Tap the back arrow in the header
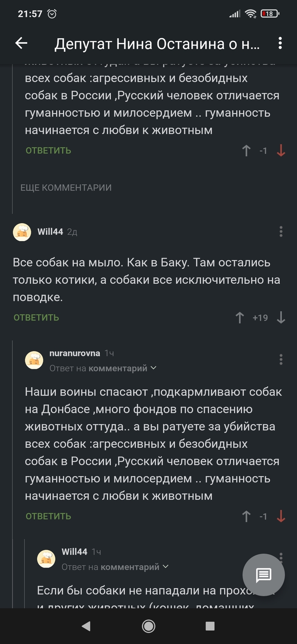The width and height of the screenshot is (297, 644). coord(21,43)
